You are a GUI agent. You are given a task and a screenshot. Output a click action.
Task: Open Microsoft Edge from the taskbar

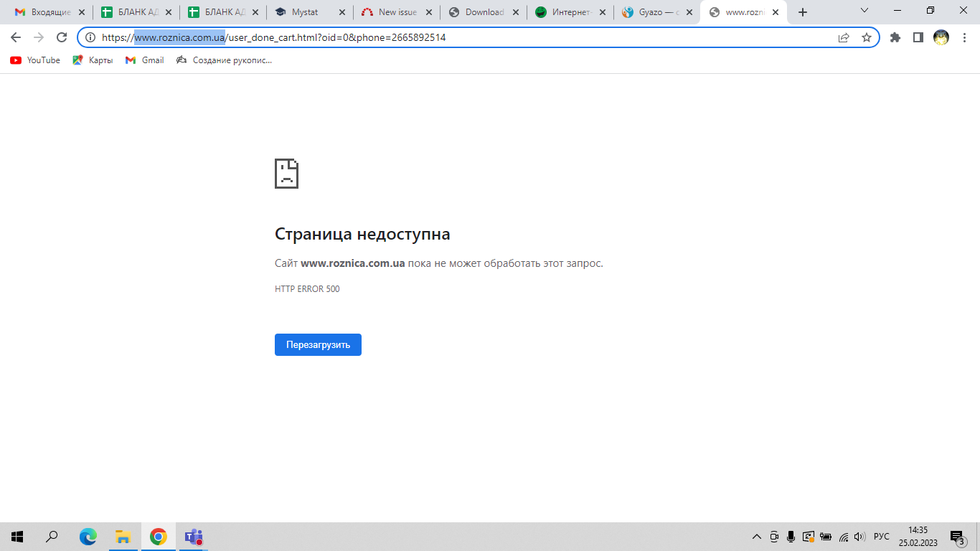(x=88, y=537)
